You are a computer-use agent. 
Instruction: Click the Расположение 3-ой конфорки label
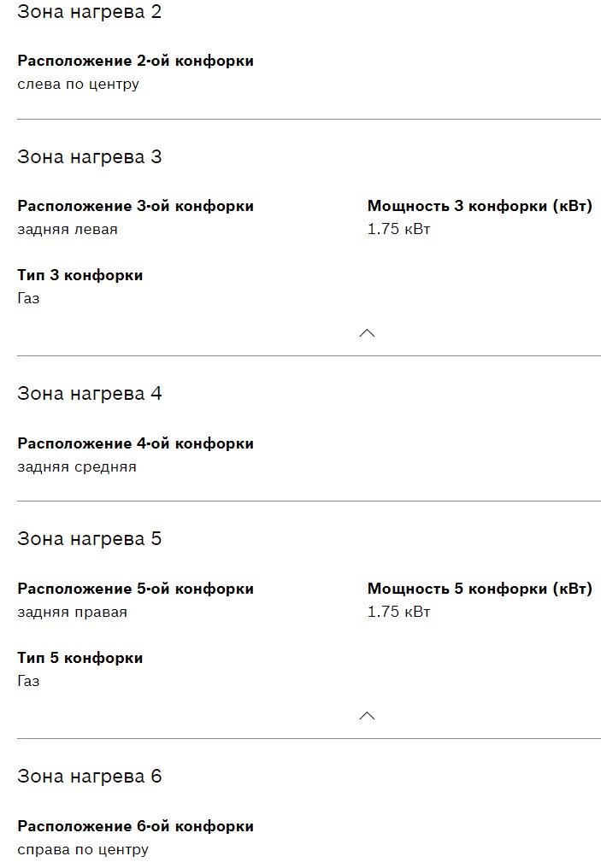pyautogui.click(x=135, y=206)
